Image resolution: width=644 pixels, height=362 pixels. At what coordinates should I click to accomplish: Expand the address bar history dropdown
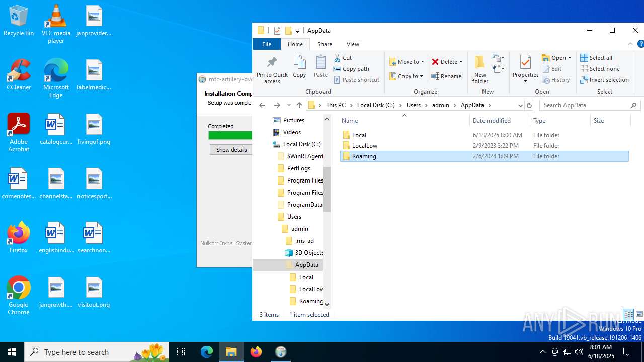pyautogui.click(x=520, y=105)
